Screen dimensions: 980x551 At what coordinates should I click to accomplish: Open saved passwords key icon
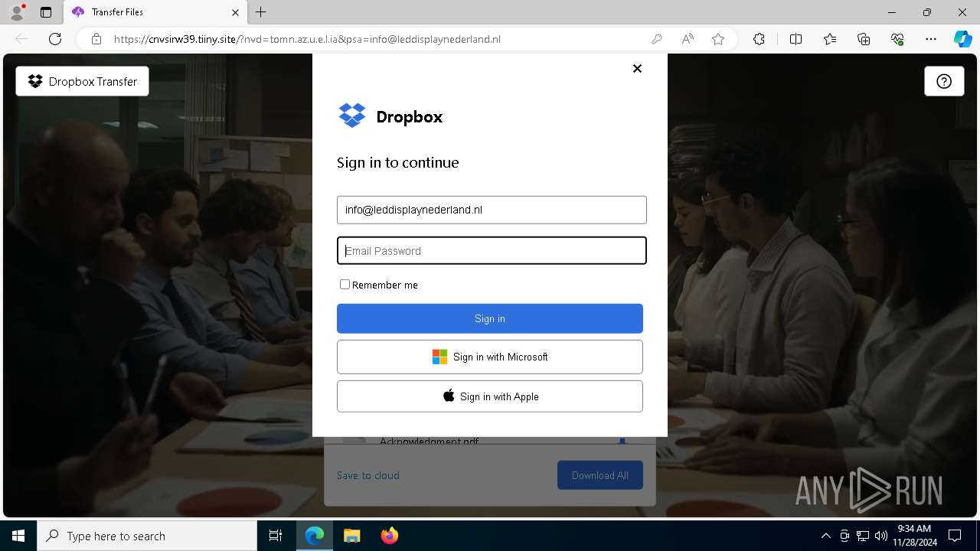[656, 39]
